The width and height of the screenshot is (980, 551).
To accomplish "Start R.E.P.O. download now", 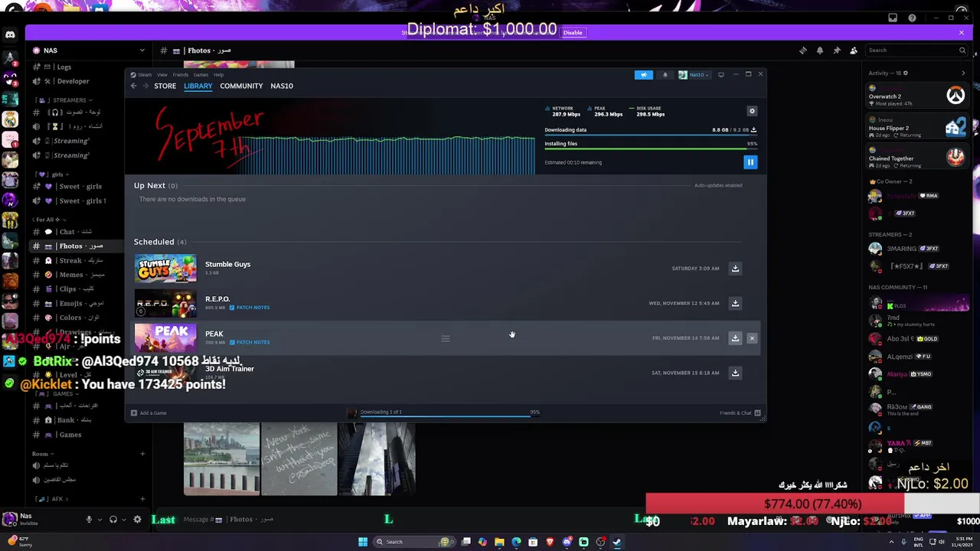I will point(735,303).
